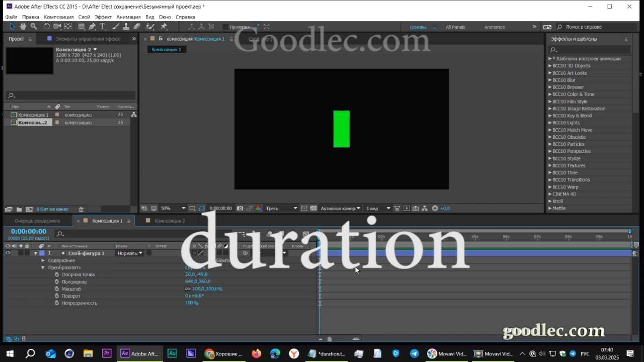Select the Zoom magnifier tool
This screenshot has height=362, width=644.
pos(34,27)
